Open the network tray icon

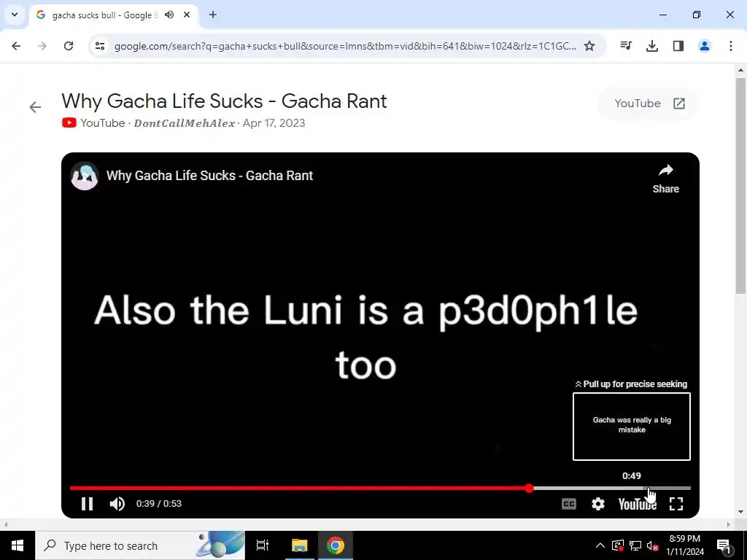(x=635, y=545)
